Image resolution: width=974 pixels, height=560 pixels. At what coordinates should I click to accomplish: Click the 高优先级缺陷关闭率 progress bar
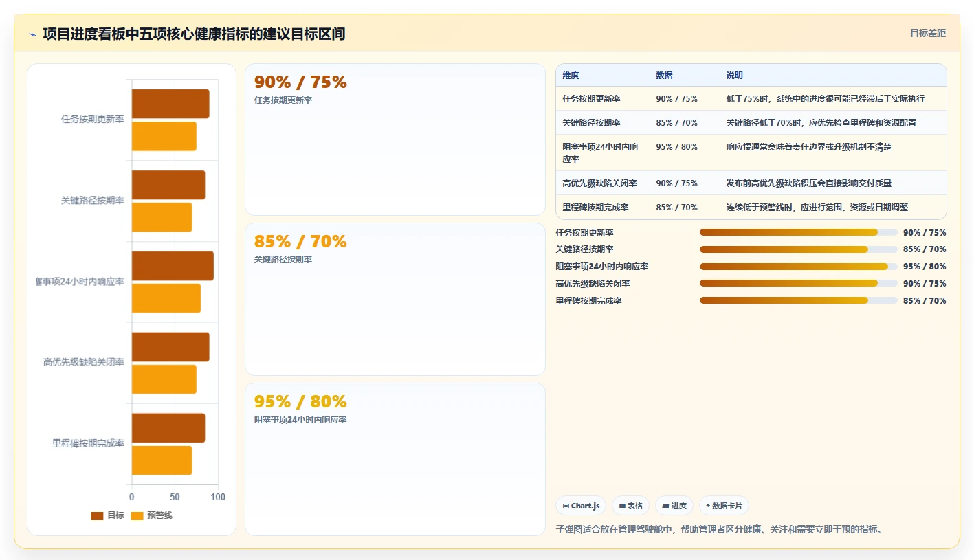[799, 283]
